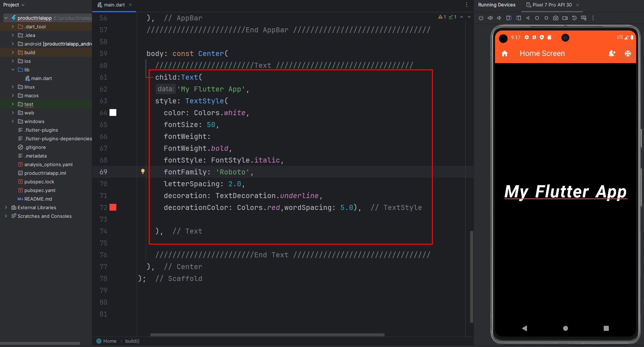Click the white color swatch in gutter
Viewport: 644px width, 347px height.
tap(113, 113)
